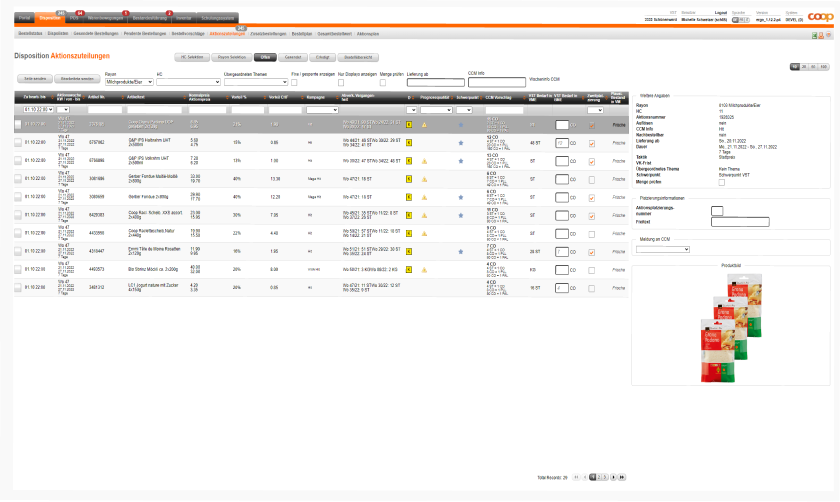Select the row checkbox for G&P IPS Halbrahm UHT
Screen dimensions: 840x502
click(18, 143)
